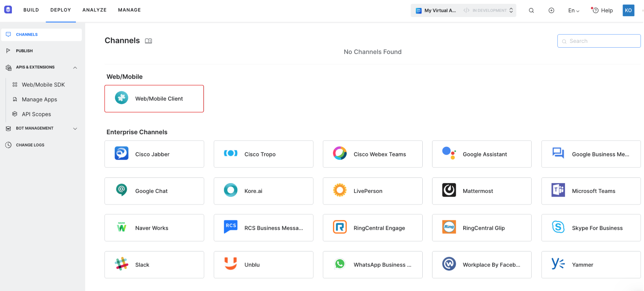Screen dimensions: 644x291
Task: Select the LivePerson label
Action: coord(368,191)
